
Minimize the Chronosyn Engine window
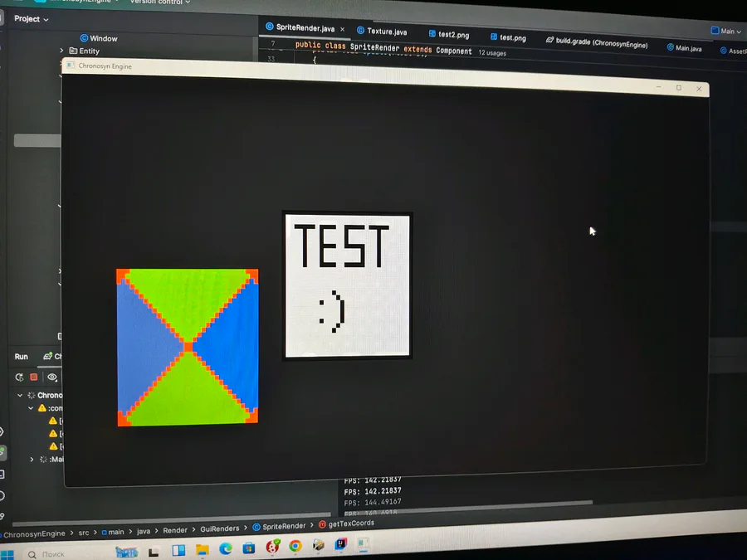[659, 86]
